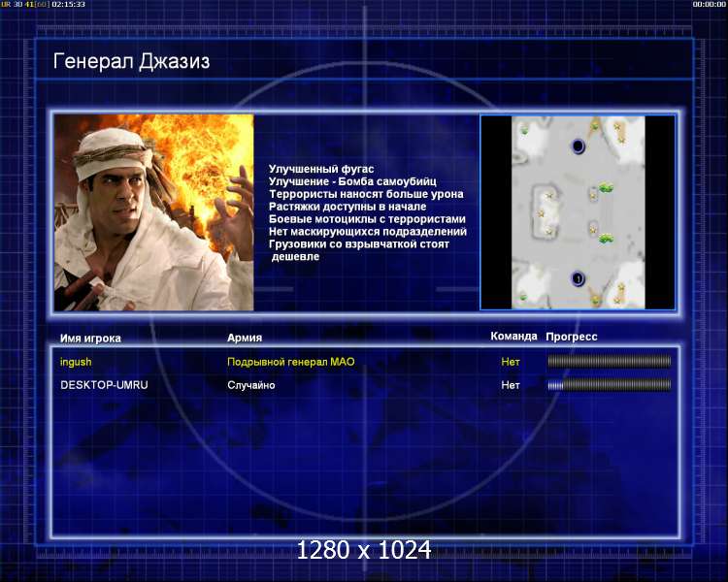Select player name DESKTOP-UMRU
This screenshot has width=728, height=582.
[x=104, y=385]
